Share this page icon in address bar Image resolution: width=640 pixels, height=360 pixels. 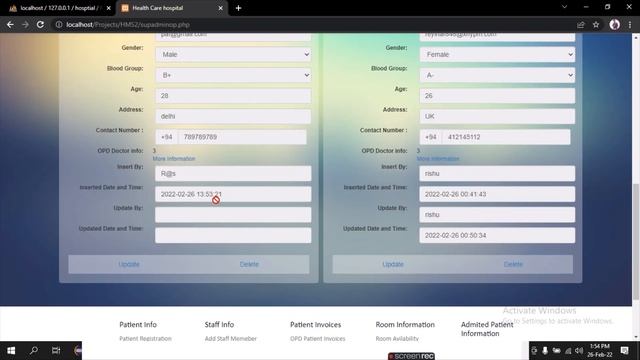coord(580,25)
